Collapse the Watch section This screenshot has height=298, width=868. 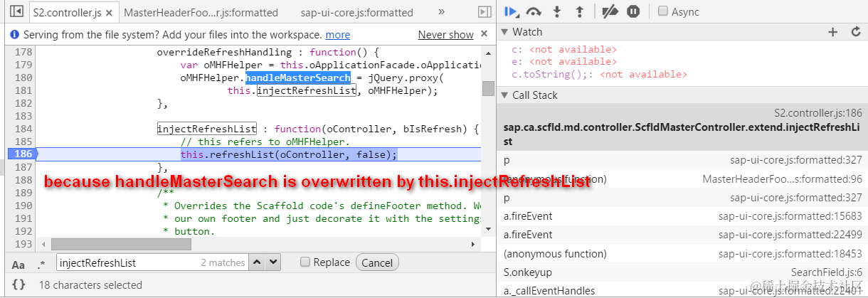(504, 32)
